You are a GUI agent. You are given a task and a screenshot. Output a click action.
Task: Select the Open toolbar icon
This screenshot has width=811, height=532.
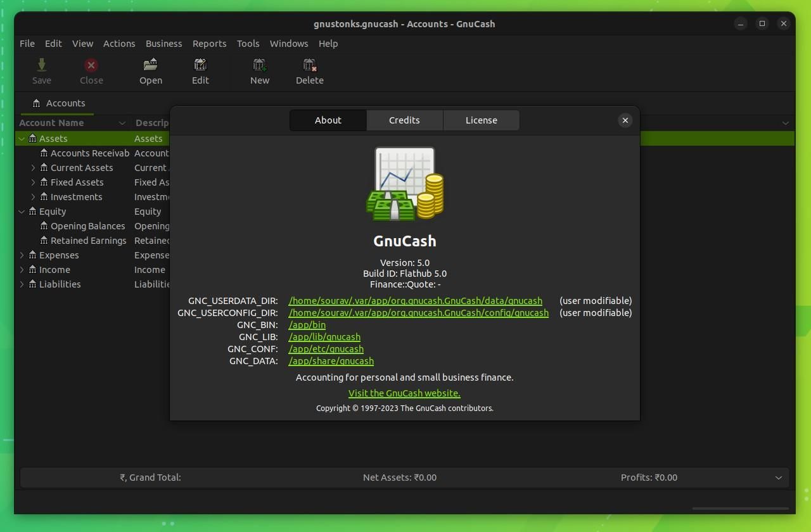(x=150, y=70)
